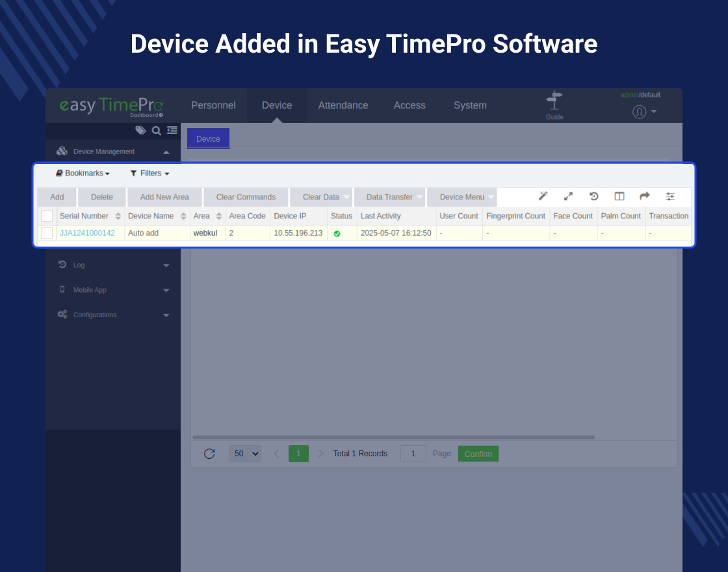
Task: Sort by Device Name sort arrows
Action: tap(183, 216)
